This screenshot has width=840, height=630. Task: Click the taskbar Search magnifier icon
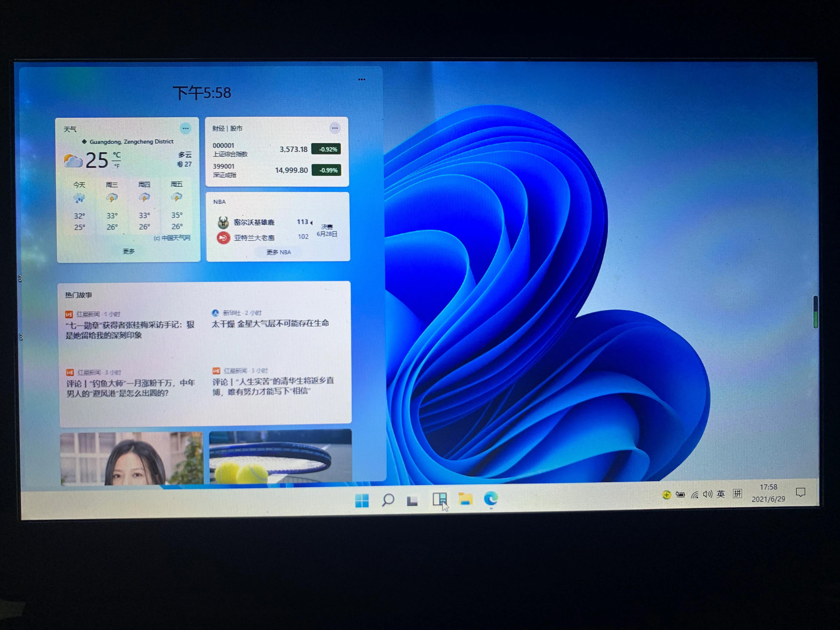(x=388, y=500)
